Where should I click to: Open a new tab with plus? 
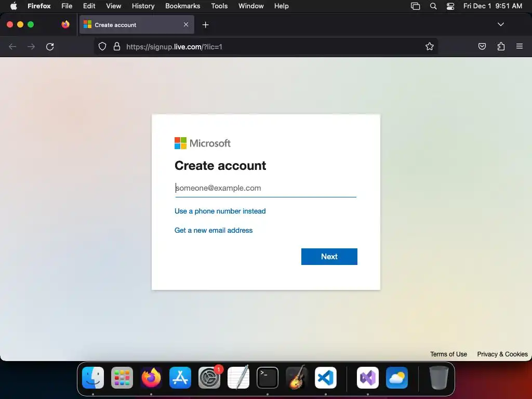pyautogui.click(x=205, y=25)
